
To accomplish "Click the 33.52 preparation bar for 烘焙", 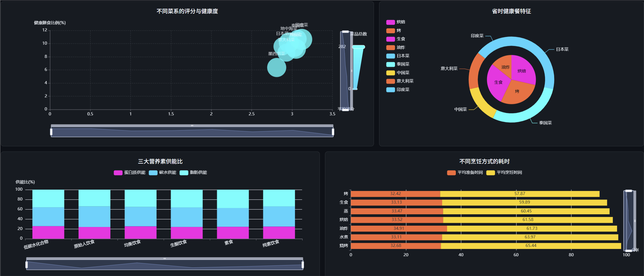I will tap(397, 220).
